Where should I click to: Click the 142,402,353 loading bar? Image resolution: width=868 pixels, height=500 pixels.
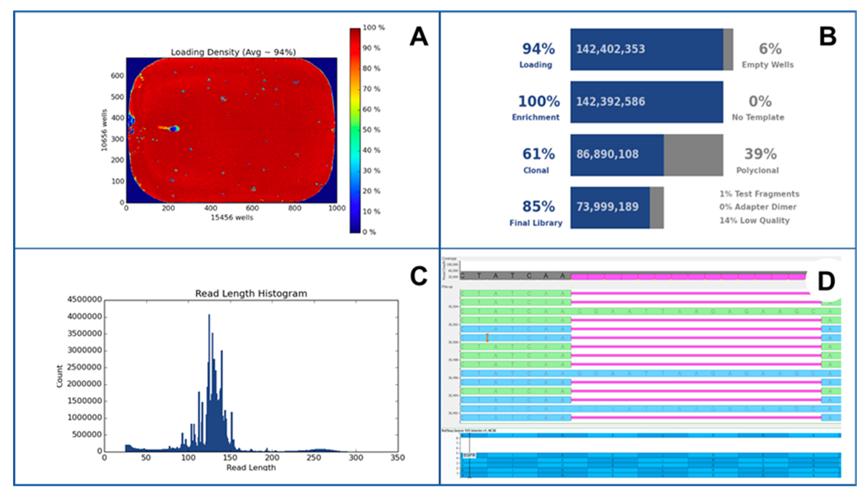[x=646, y=50]
